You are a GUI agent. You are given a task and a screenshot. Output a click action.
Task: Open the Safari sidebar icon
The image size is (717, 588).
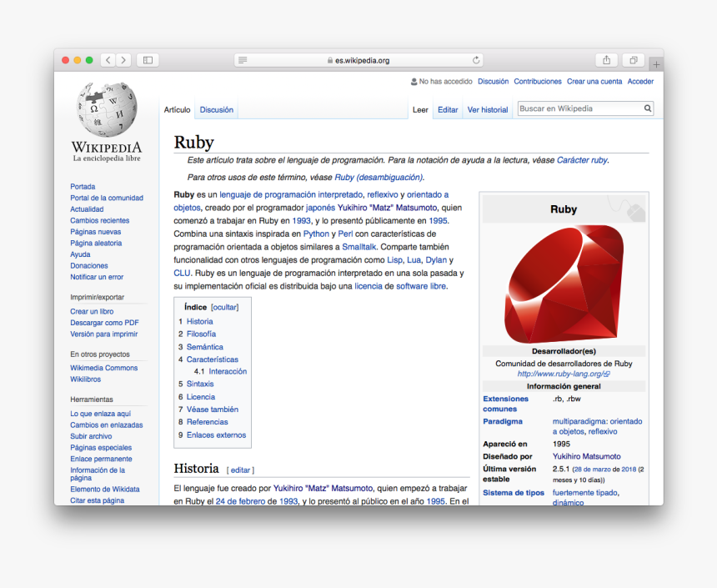[147, 59]
